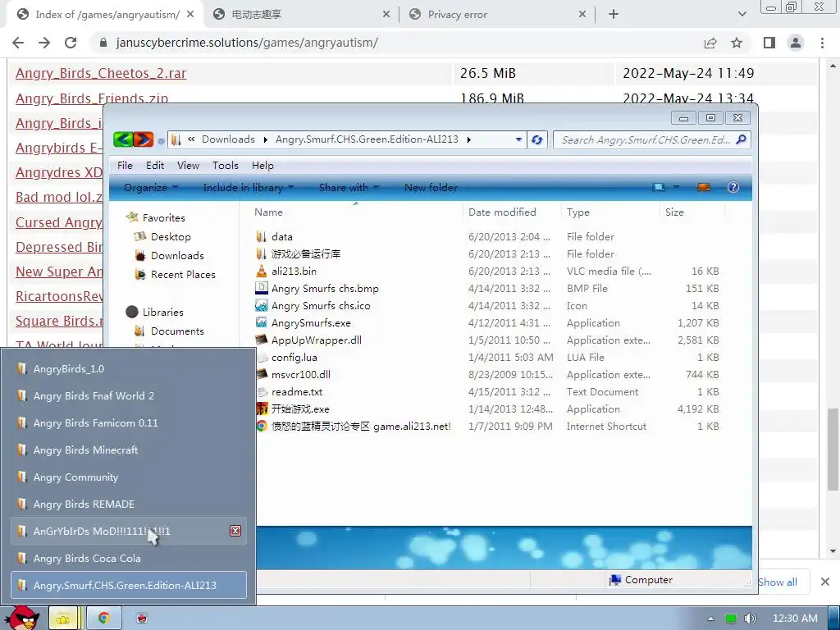Open the Angry_Birds_Friends.zip link
The width and height of the screenshot is (840, 630).
click(x=92, y=98)
